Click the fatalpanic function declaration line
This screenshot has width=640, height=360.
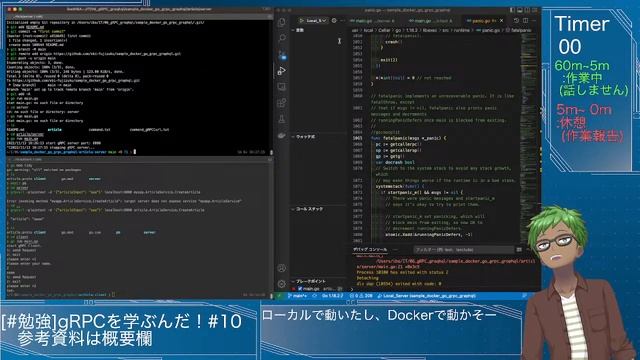pos(408,138)
